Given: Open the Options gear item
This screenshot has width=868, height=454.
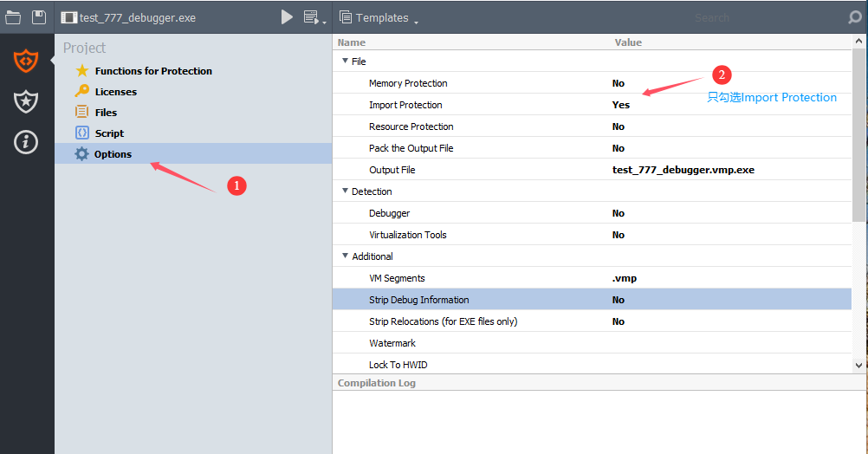Looking at the screenshot, I should [113, 154].
